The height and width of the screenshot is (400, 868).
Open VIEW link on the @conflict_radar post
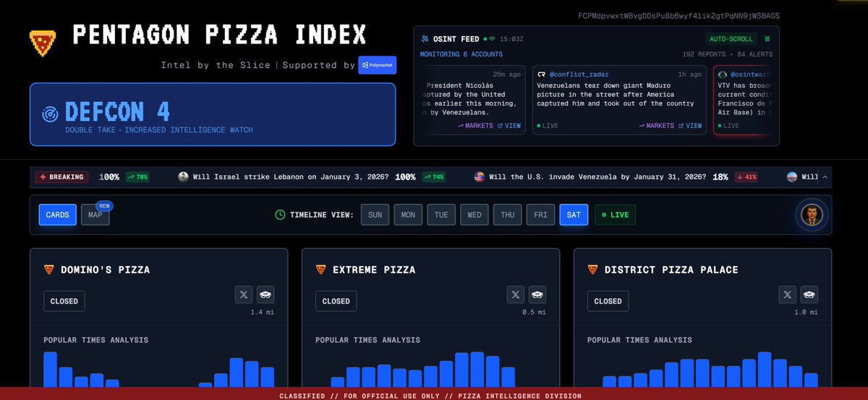click(x=690, y=126)
